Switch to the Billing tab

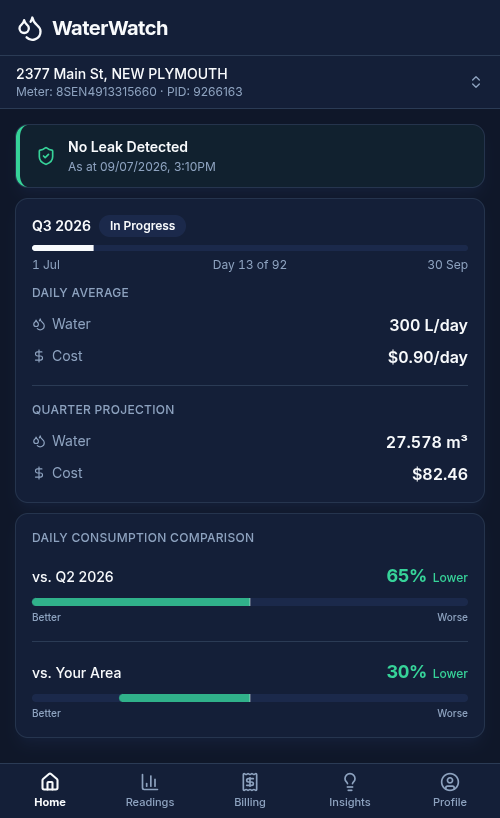250,790
